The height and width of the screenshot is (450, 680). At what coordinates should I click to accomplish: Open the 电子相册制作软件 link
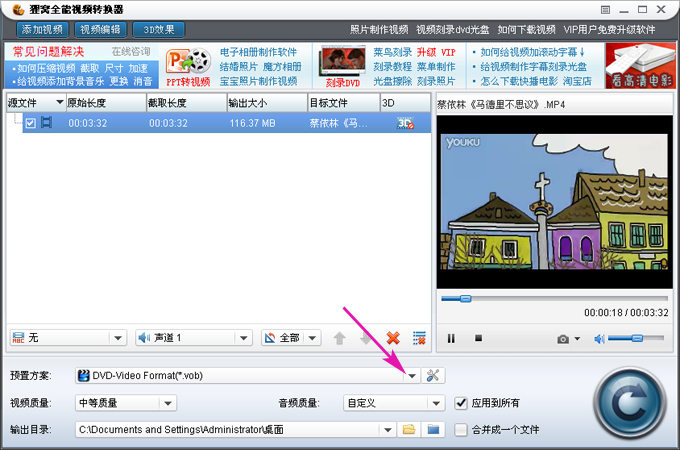click(258, 52)
